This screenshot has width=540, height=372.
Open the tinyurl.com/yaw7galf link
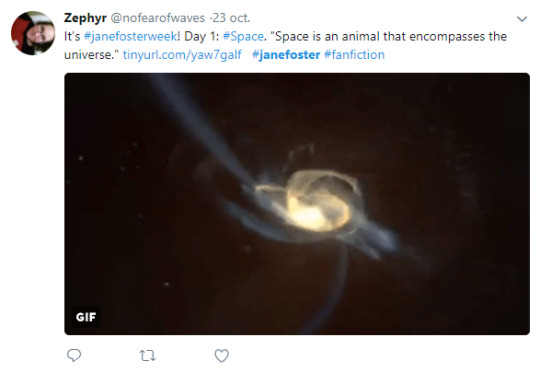point(182,55)
